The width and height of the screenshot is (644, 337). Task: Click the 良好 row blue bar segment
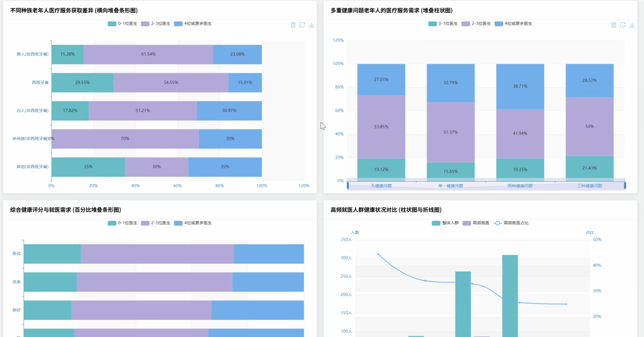258,310
